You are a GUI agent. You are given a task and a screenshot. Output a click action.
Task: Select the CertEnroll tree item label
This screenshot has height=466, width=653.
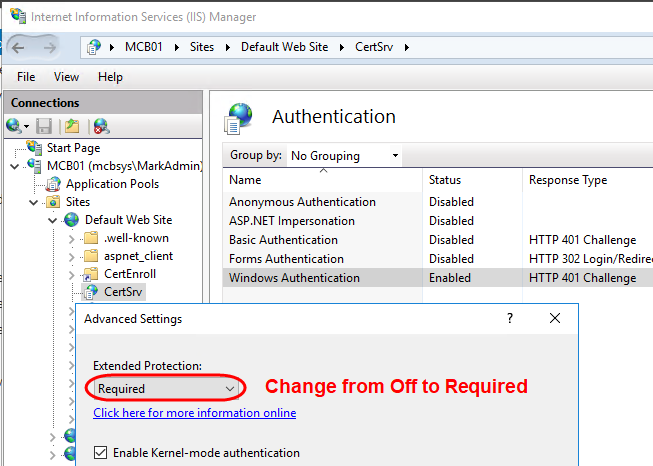(x=130, y=274)
